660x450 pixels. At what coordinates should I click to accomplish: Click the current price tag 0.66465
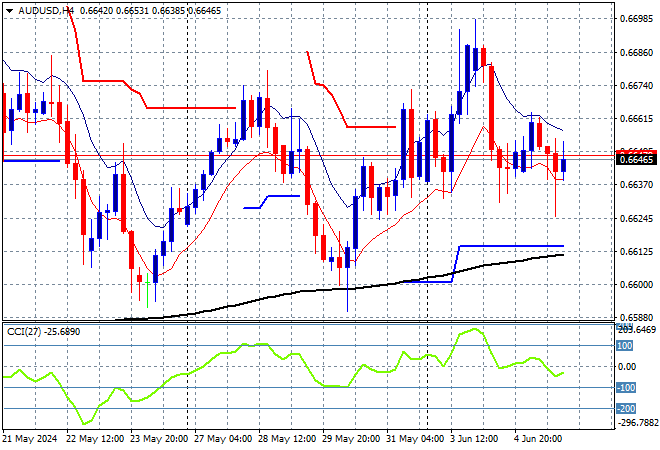coord(636,160)
